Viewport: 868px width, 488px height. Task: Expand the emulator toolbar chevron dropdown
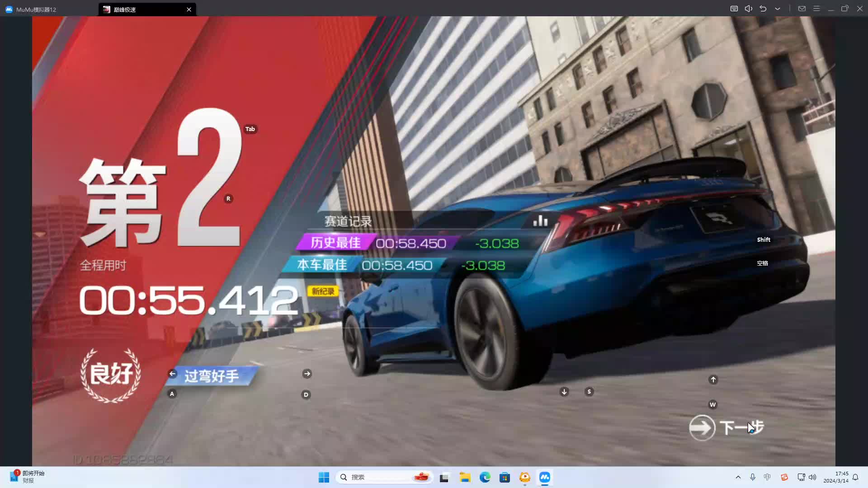click(x=778, y=9)
